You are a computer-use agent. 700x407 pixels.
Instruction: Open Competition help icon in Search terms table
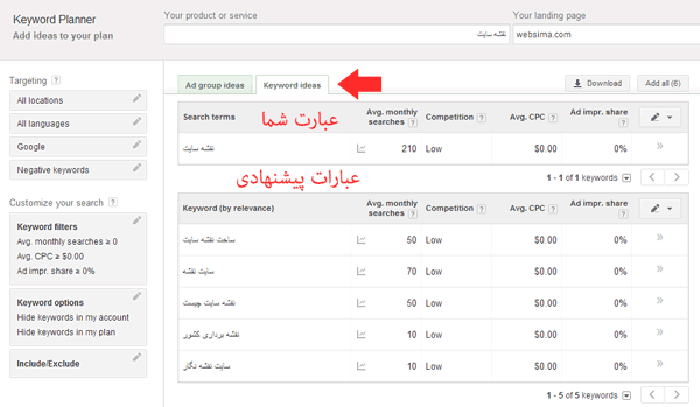[481, 117]
